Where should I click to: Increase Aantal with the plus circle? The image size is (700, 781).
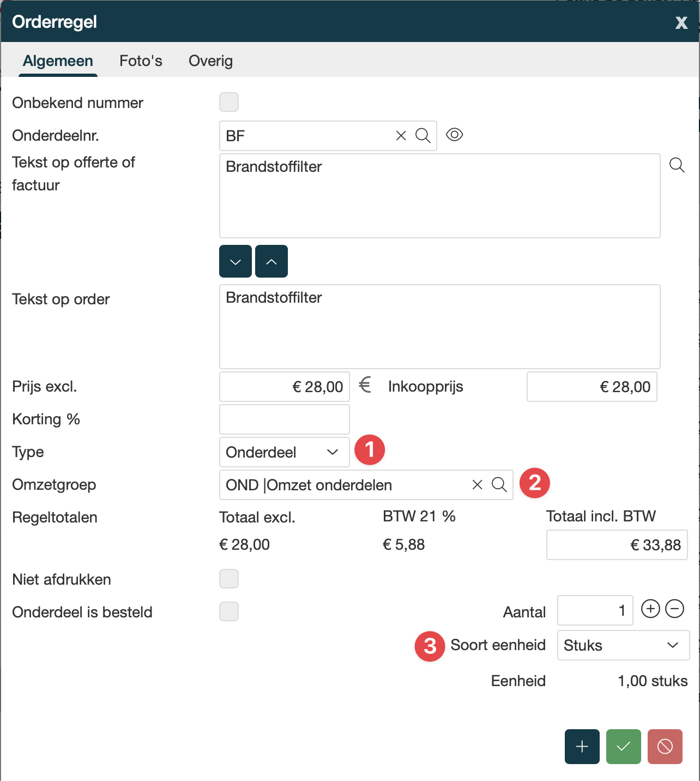[650, 609]
